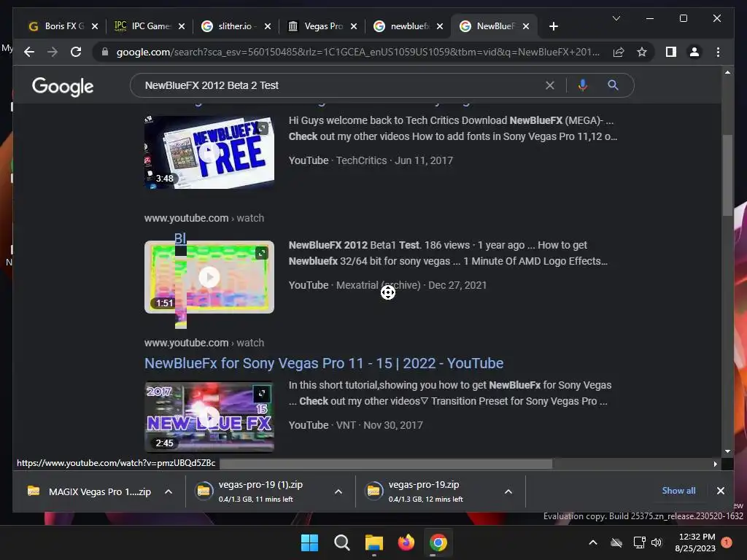Click the partially visible 'Bl' link
The image size is (747, 560).
tap(180, 238)
